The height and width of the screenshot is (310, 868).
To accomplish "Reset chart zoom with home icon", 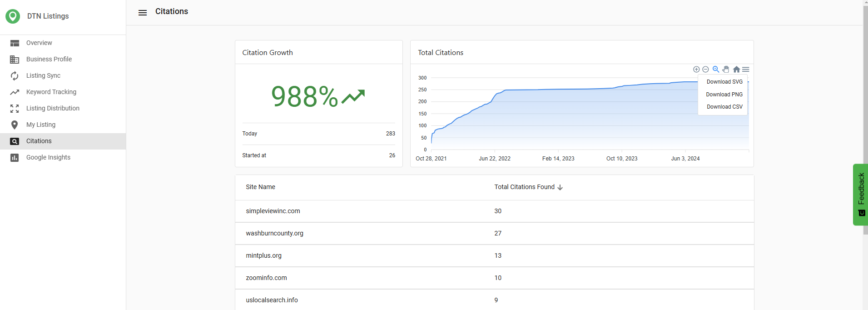I will coord(736,70).
